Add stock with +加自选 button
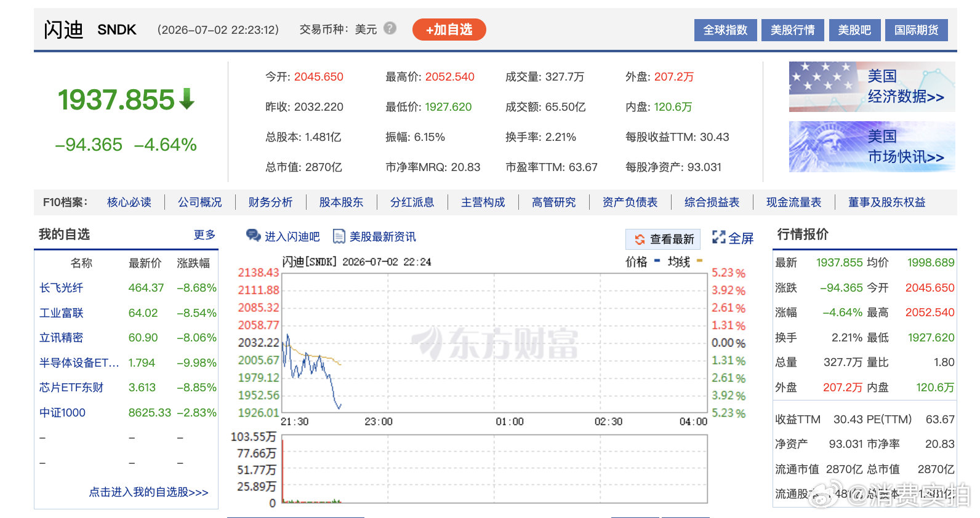 click(449, 30)
